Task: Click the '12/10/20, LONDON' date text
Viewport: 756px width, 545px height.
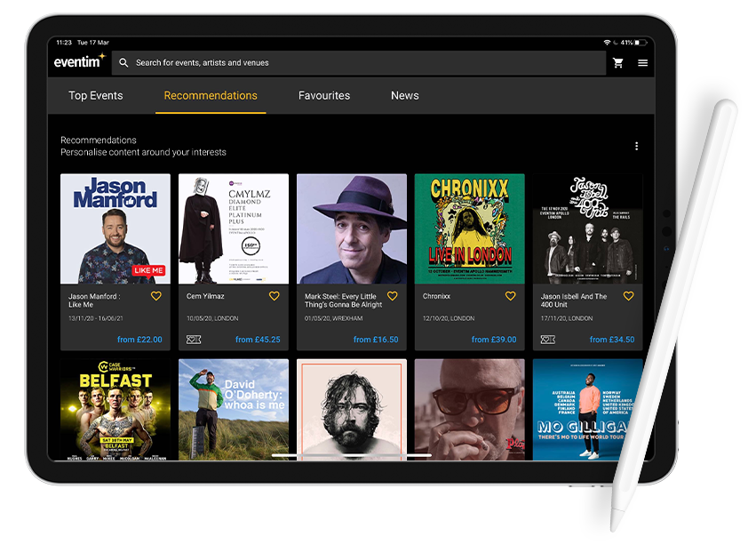Action: point(449,318)
